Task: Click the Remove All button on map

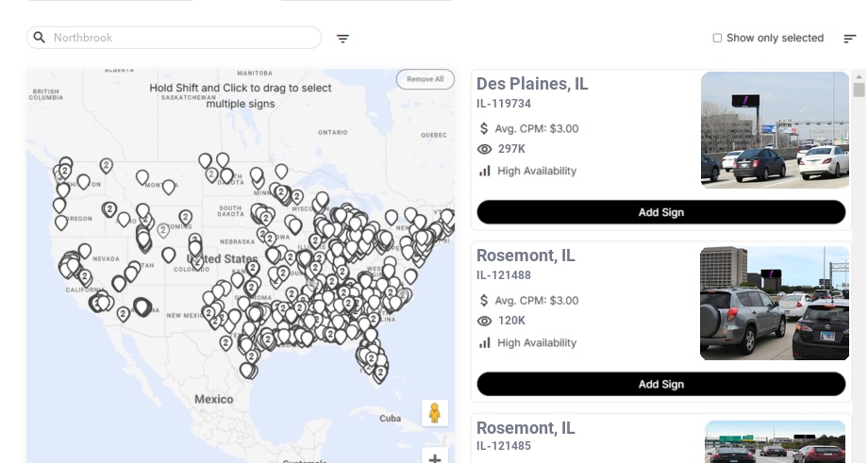Action: click(x=425, y=79)
